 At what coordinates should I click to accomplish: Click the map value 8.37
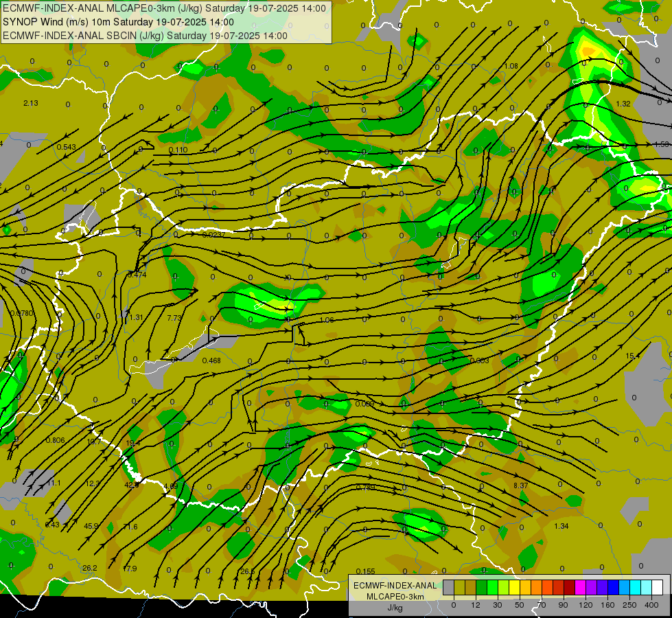click(521, 485)
